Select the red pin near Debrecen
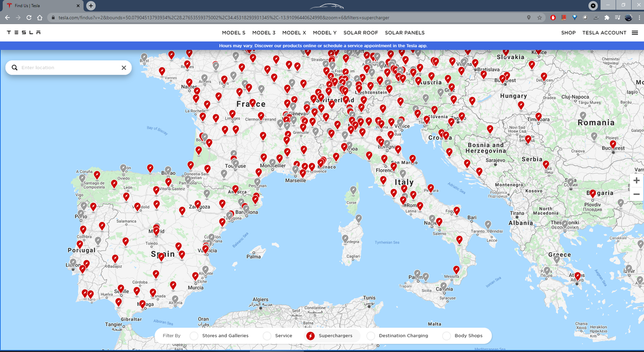Image resolution: width=644 pixels, height=352 pixels. (x=544, y=77)
